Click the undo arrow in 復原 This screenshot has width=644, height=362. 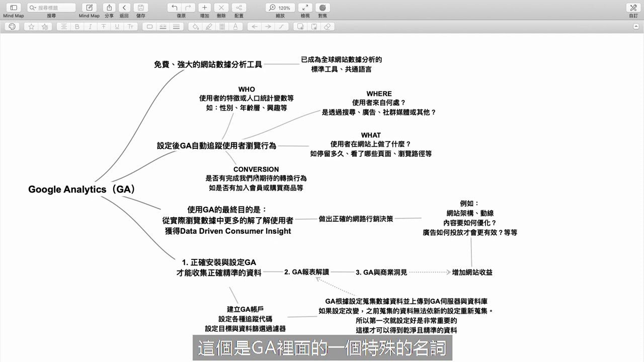click(x=174, y=8)
